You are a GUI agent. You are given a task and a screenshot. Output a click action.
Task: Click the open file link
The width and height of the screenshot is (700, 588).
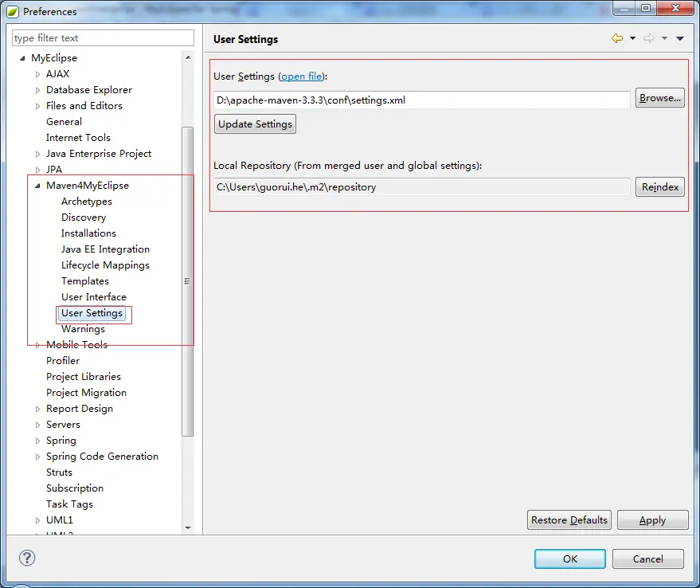[301, 76]
